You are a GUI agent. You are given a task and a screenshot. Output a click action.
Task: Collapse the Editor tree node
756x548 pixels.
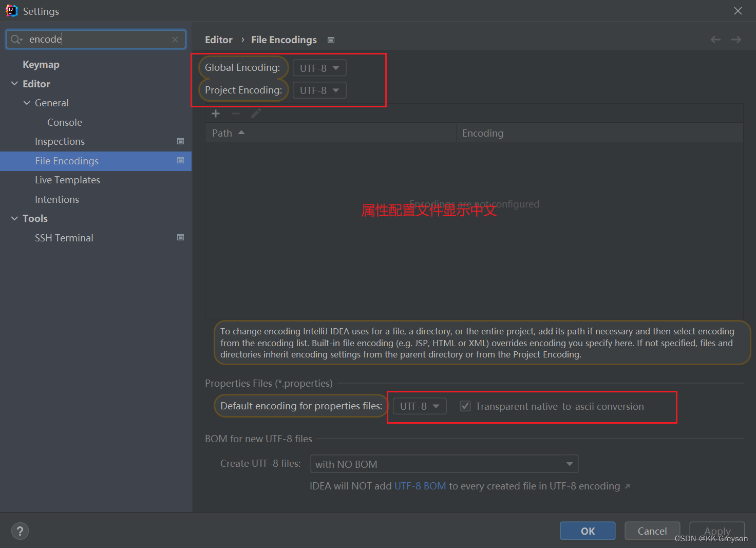[x=14, y=84]
